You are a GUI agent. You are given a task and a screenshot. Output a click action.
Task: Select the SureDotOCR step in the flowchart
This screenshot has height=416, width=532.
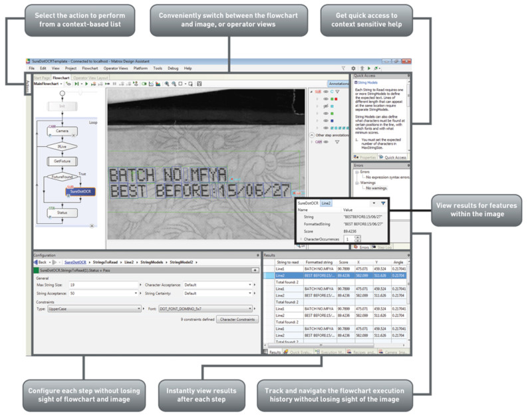coord(80,191)
